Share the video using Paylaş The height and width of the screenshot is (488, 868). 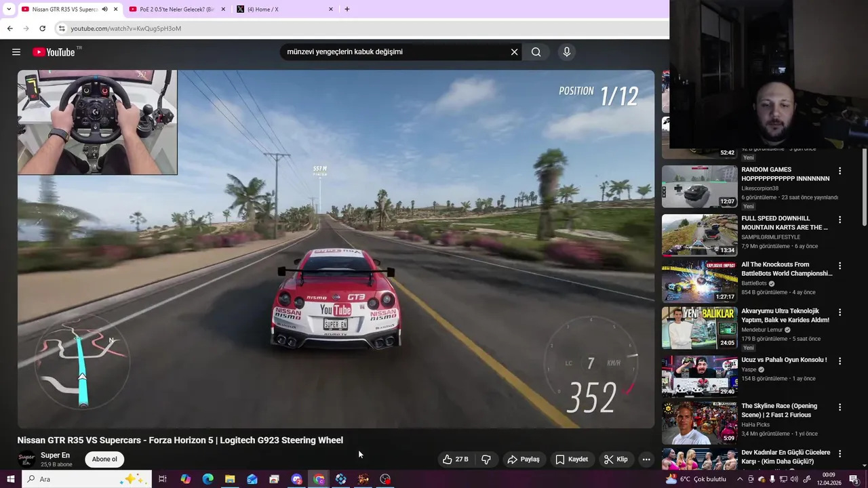524,459
